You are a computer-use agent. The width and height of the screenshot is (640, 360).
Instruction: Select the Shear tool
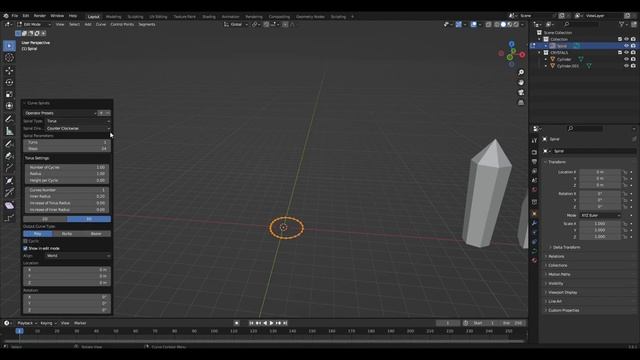click(9, 205)
